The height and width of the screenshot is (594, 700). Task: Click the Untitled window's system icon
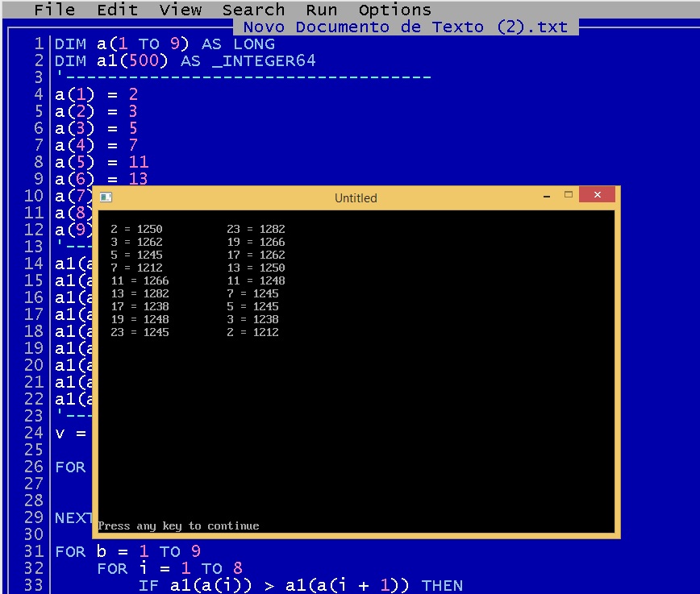(x=106, y=197)
